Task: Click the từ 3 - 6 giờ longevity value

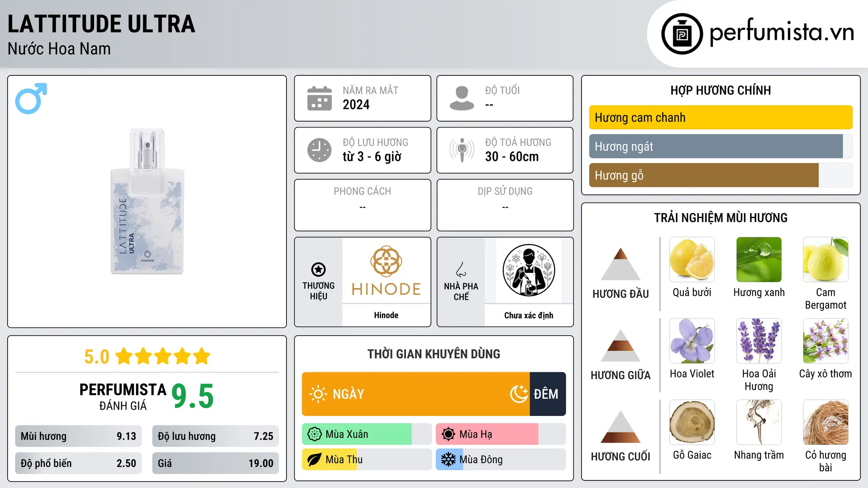Action: [x=372, y=156]
